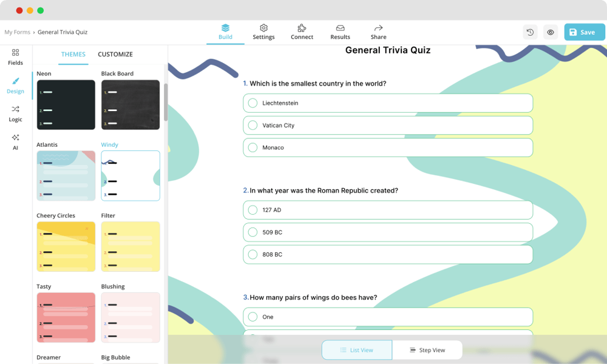Apply the Neon theme thumbnail
Viewport: 607px width, 364px height.
click(66, 105)
